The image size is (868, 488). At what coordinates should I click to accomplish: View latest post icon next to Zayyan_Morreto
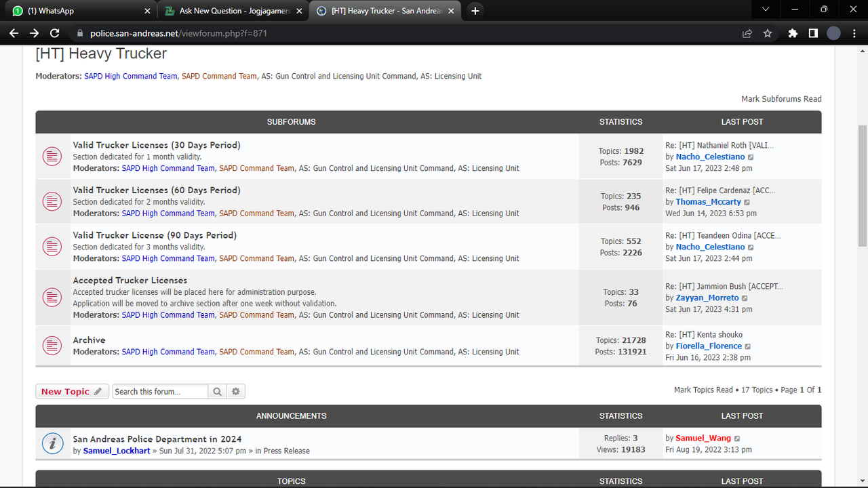[745, 298]
